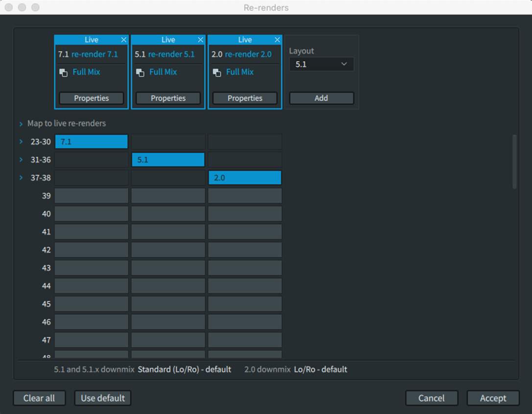Image resolution: width=532 pixels, height=414 pixels.
Task: Change the 2.0 downmix Lo/Ro setting
Action: coord(320,369)
